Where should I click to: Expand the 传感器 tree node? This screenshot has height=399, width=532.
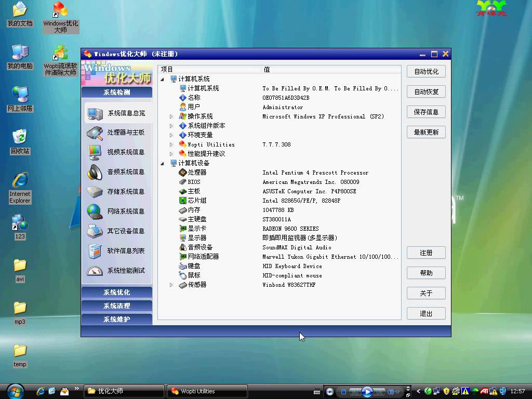click(x=171, y=285)
